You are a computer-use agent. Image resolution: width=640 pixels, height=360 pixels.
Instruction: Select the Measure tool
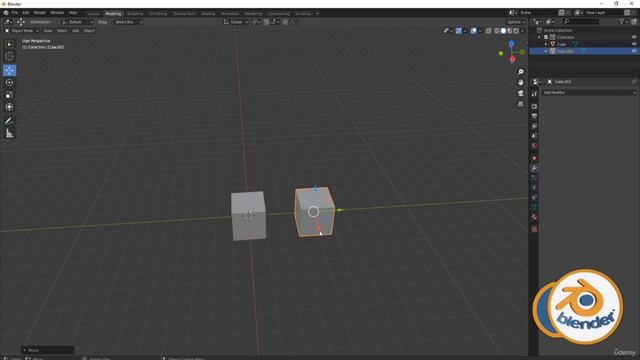[9, 133]
